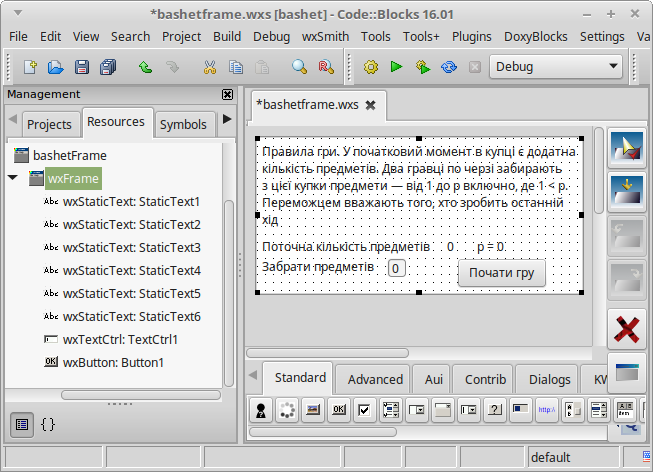Select the wxSmith point-by-mouse insertion icon
The image size is (653, 472).
point(627,147)
